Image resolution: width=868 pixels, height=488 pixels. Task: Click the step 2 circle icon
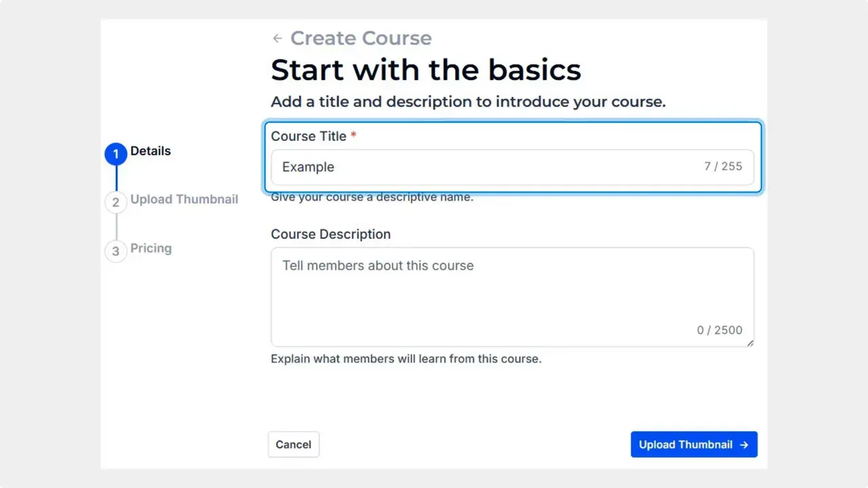[x=115, y=202]
